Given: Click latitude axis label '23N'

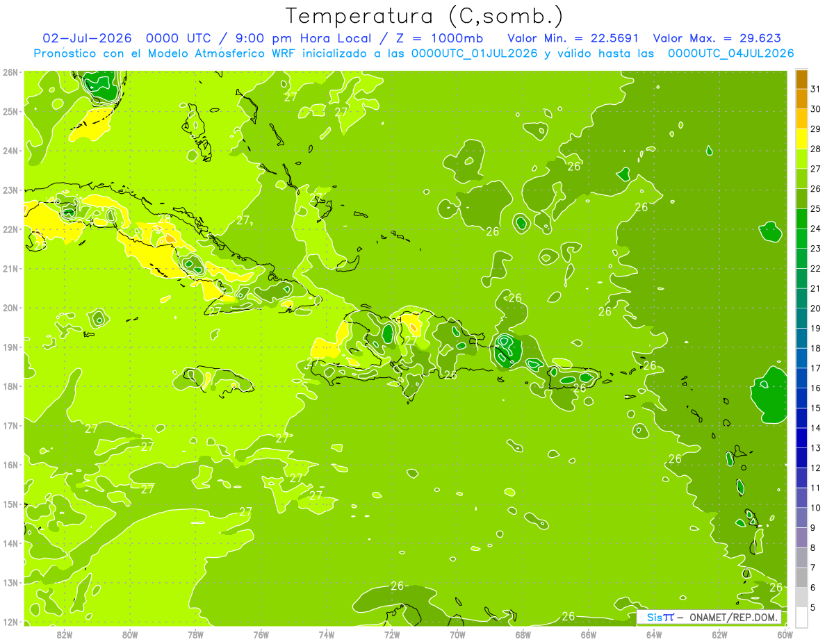Looking at the screenshot, I should coord(10,190).
